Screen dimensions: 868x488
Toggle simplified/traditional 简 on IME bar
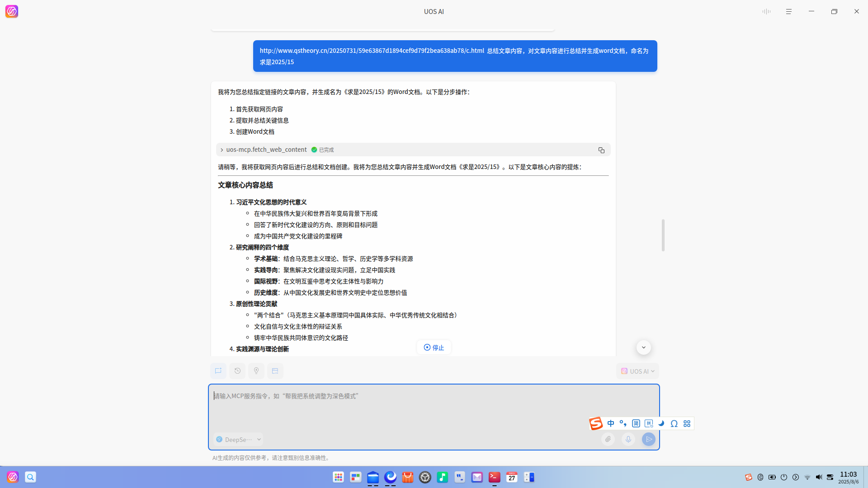[636, 423]
